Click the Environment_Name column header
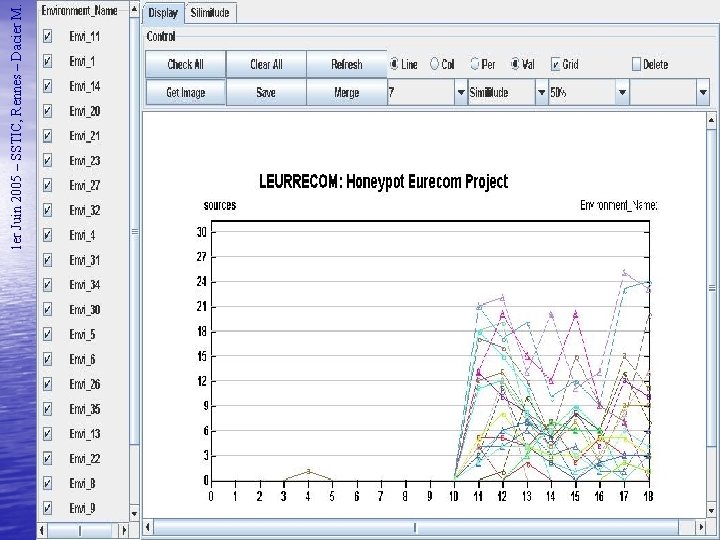This screenshot has height=540, width=720. tap(79, 10)
